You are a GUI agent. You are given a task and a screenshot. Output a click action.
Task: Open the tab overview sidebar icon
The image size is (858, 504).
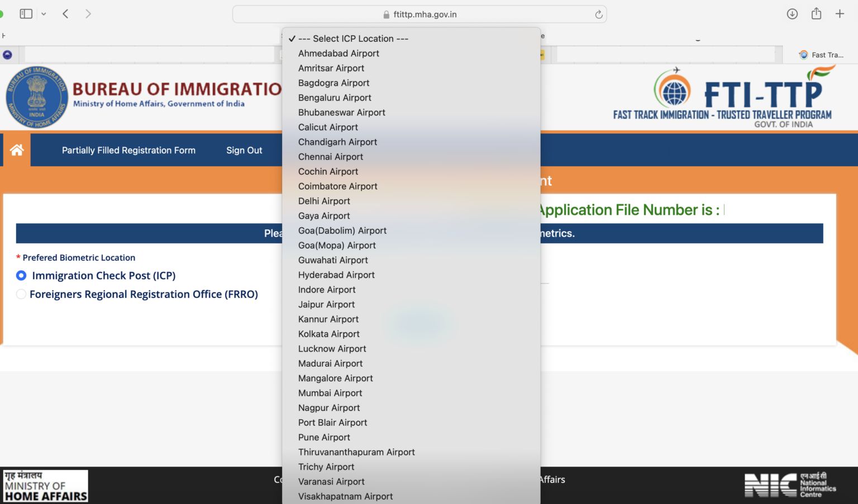pos(26,13)
